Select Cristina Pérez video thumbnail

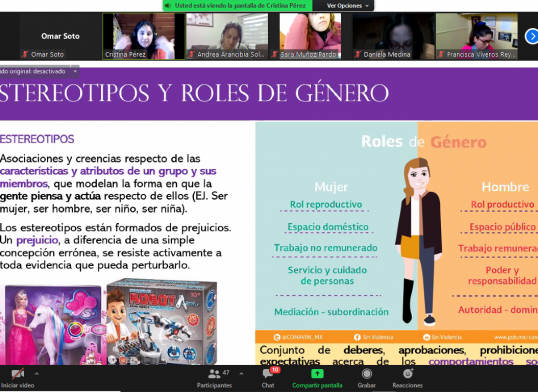[144, 36]
